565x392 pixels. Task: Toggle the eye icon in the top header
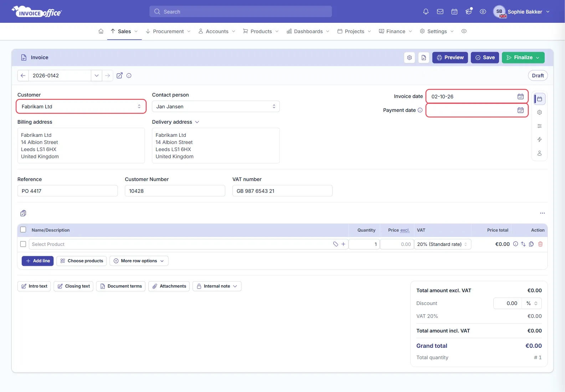483,12
